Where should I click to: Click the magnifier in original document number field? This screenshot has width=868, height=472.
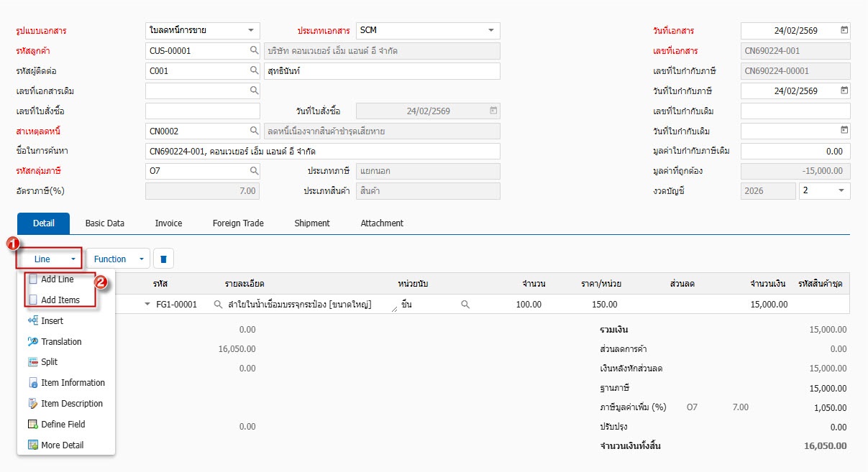(254, 91)
